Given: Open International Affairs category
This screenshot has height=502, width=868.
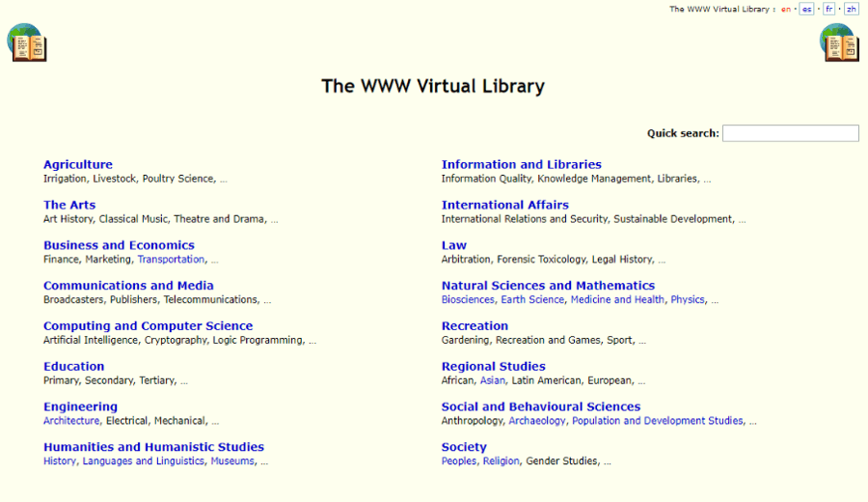Looking at the screenshot, I should point(504,205).
